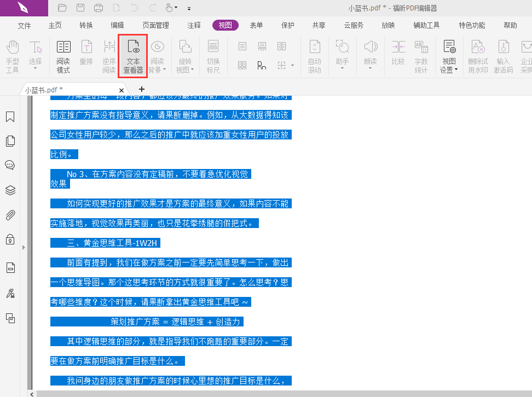This screenshot has height=397, width=532.
Task: Open a new document tab with plus button
Action: tap(141, 89)
